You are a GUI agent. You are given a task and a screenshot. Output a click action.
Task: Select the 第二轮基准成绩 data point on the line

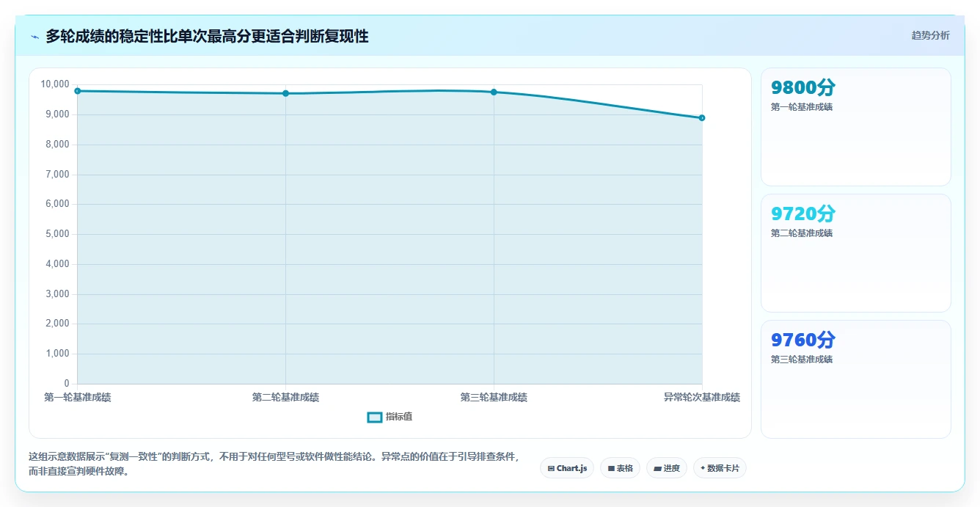click(x=285, y=93)
